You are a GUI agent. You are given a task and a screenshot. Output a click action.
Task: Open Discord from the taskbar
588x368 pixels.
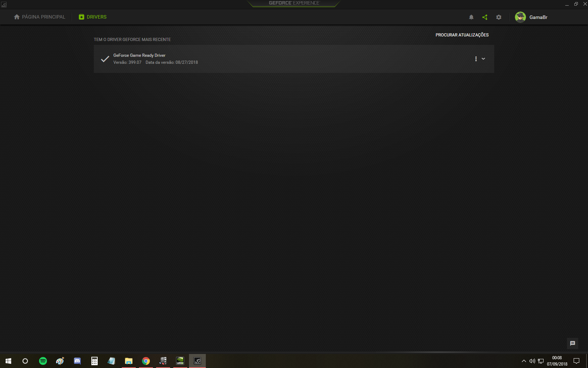click(77, 361)
